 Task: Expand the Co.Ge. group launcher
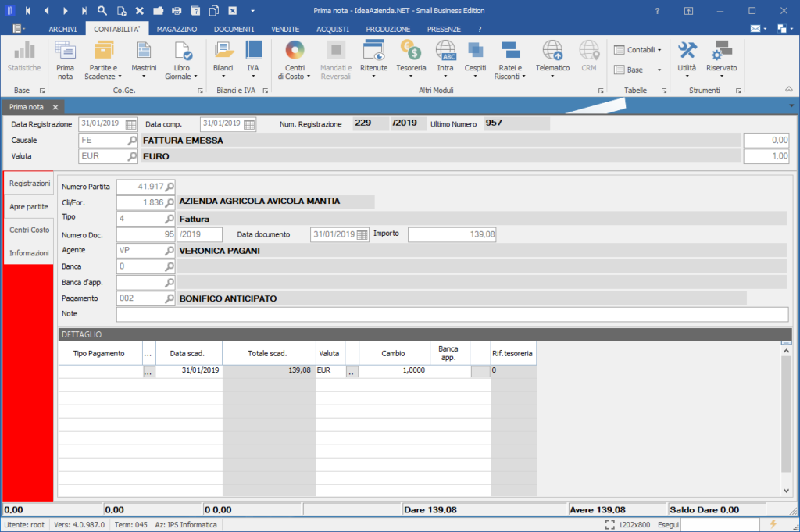pos(200,91)
